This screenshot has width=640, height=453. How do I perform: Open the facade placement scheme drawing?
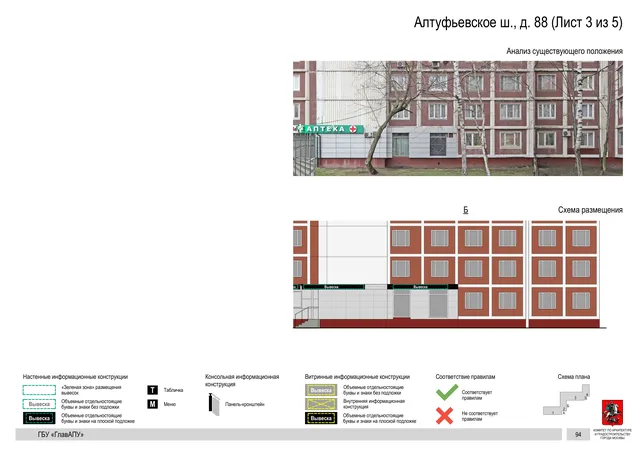point(449,274)
